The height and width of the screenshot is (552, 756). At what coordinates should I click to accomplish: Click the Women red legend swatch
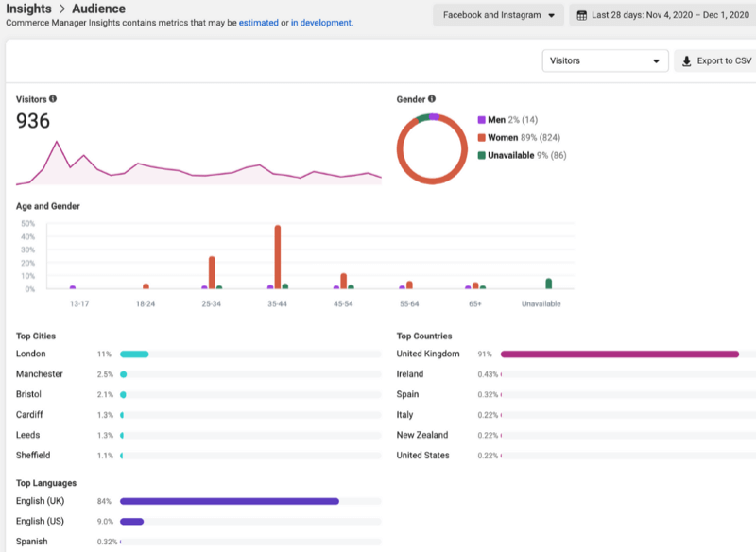click(481, 138)
